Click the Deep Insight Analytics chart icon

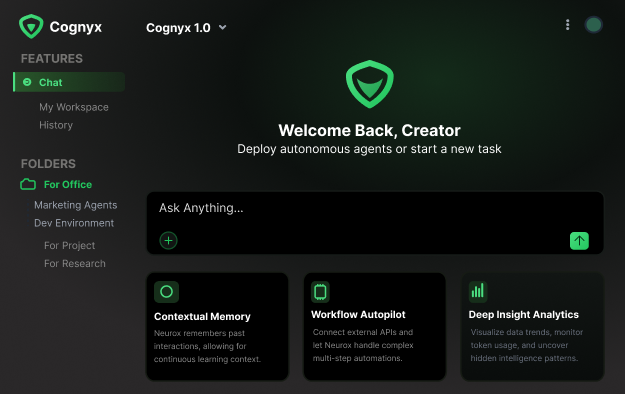478,292
